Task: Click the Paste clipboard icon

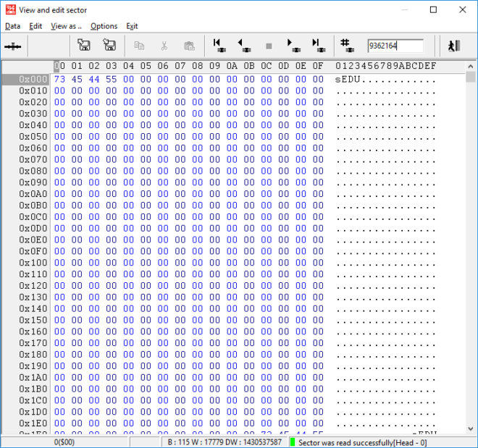Action: (189, 46)
